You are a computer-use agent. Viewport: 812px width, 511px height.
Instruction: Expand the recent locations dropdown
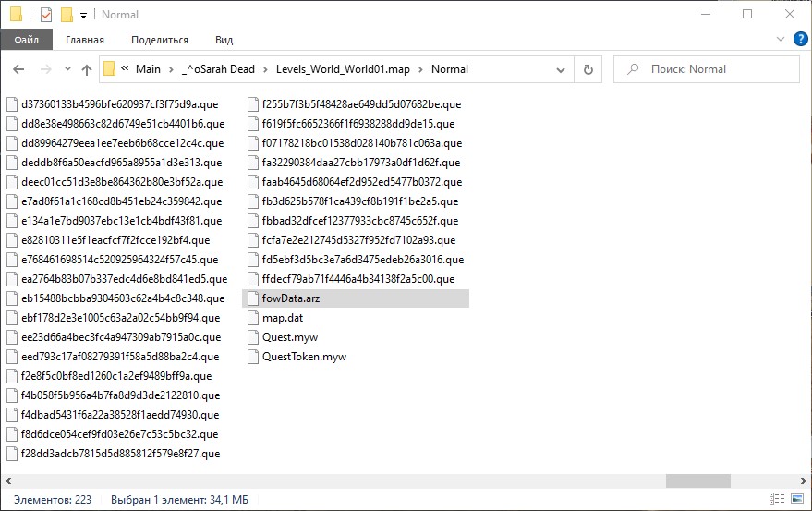[x=66, y=69]
